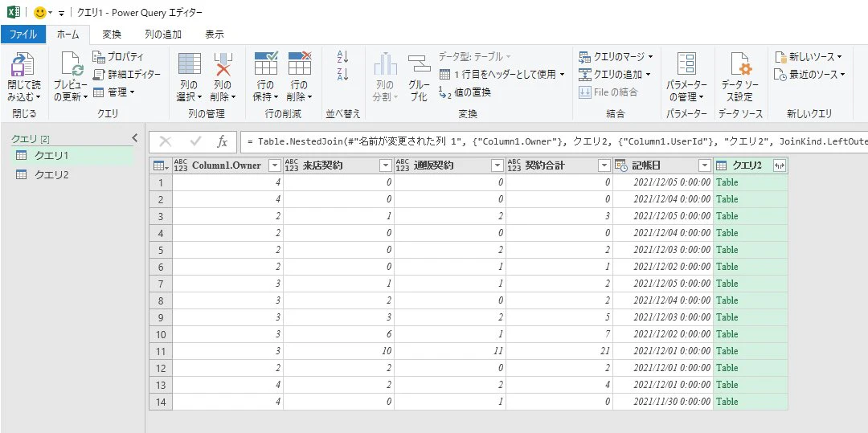Open the Column1.Owner filter dropdown

click(275, 165)
